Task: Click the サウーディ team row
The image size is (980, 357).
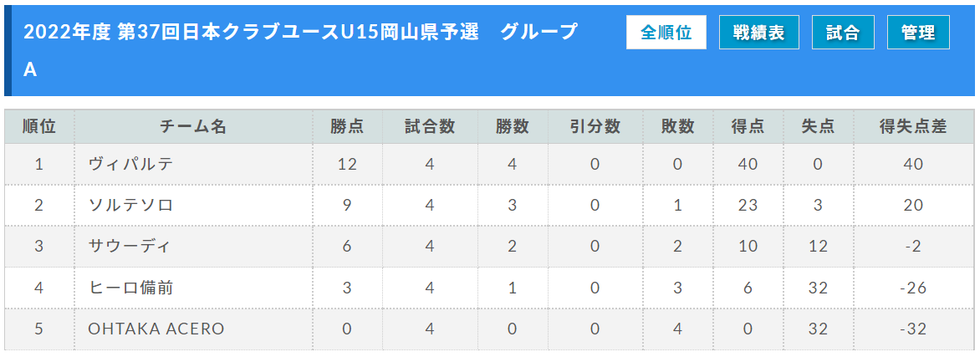Action: (489, 247)
